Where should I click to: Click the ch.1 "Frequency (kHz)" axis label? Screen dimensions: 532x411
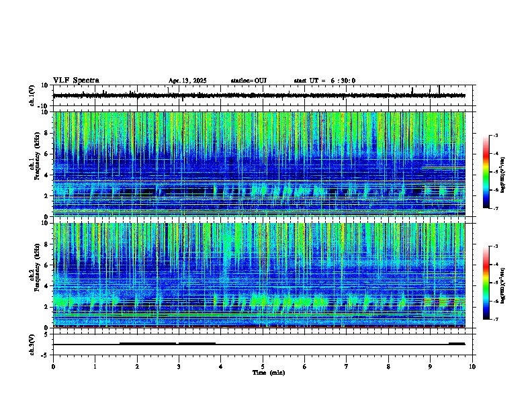[38, 156]
